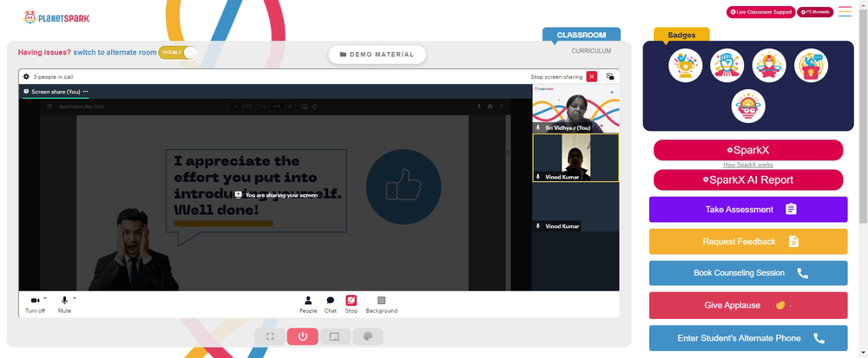The width and height of the screenshot is (868, 358).
Task: Open the People panel
Action: [x=308, y=304]
